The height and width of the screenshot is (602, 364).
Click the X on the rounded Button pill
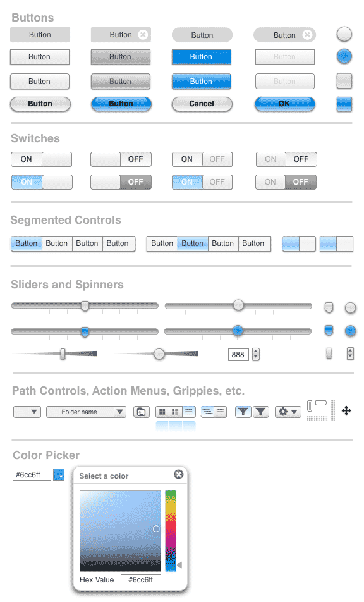coord(307,35)
